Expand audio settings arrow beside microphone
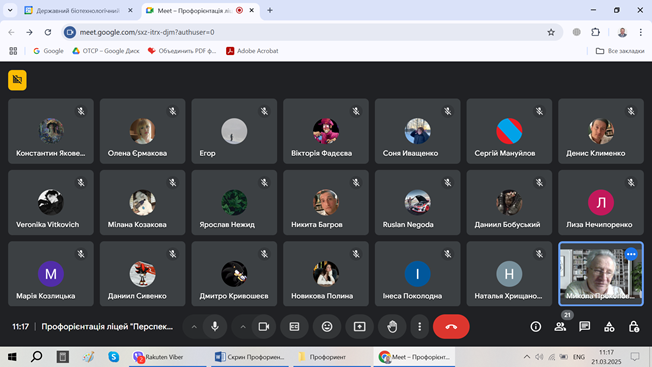The width and height of the screenshot is (652, 367). pos(194,327)
